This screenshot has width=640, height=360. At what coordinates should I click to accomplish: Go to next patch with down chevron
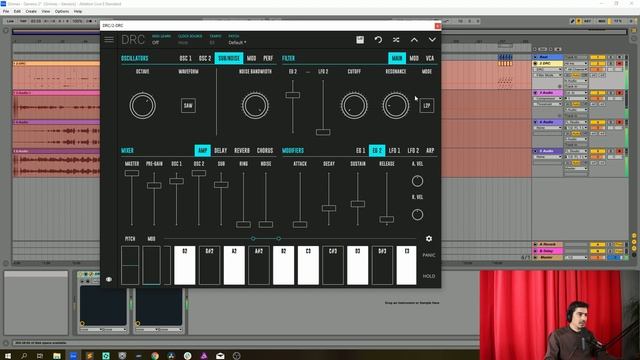click(x=432, y=40)
